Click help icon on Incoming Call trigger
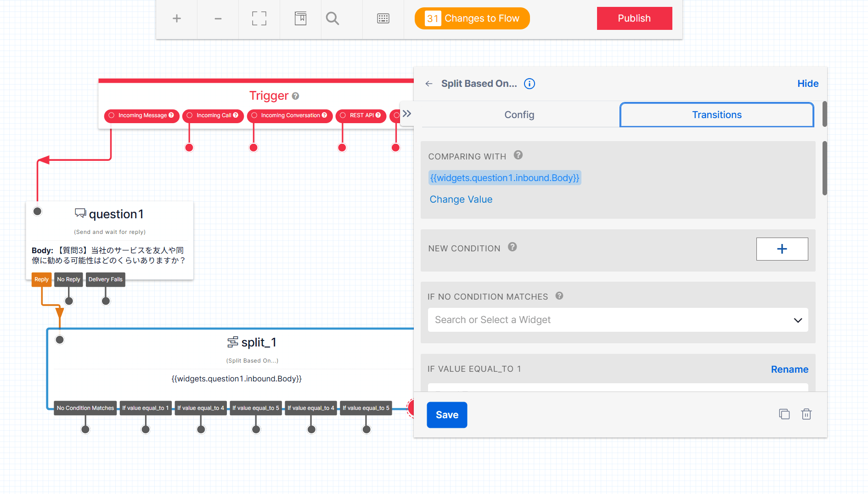 (x=236, y=115)
